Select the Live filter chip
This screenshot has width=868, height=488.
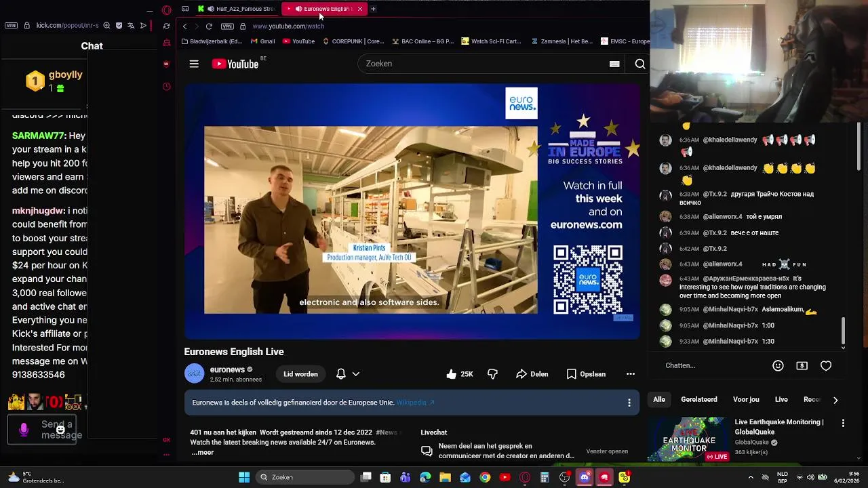[781, 400]
